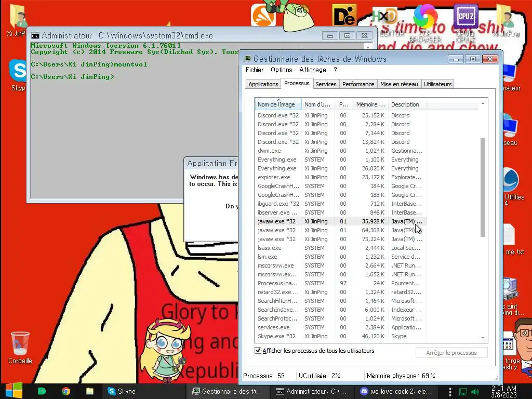Viewport: 532px width, 399px height.
Task: Select the ibguard.exe *32 row
Action: 340,204
